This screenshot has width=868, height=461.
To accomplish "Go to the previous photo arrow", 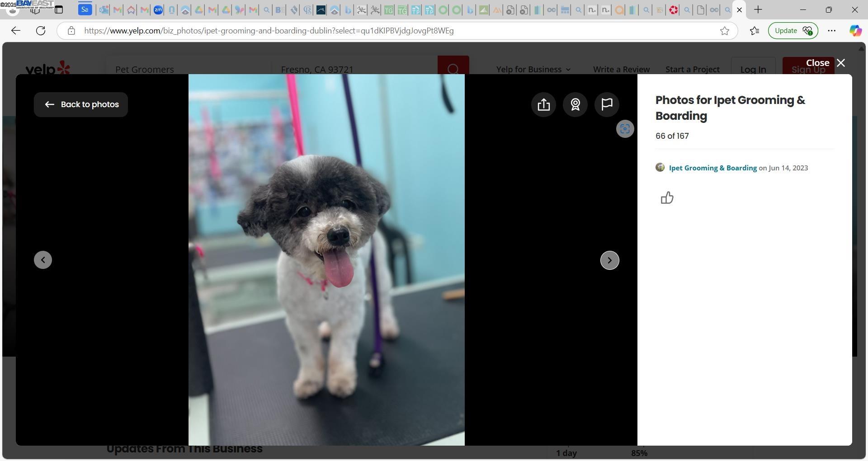I will (43, 260).
